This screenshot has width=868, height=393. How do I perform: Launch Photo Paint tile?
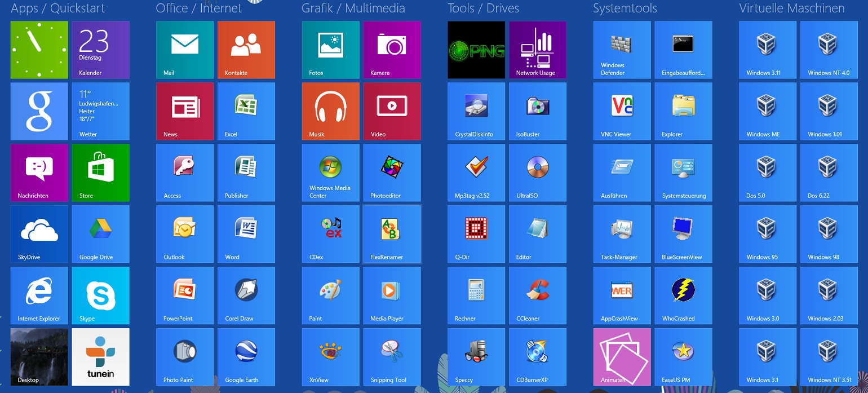pos(185,357)
